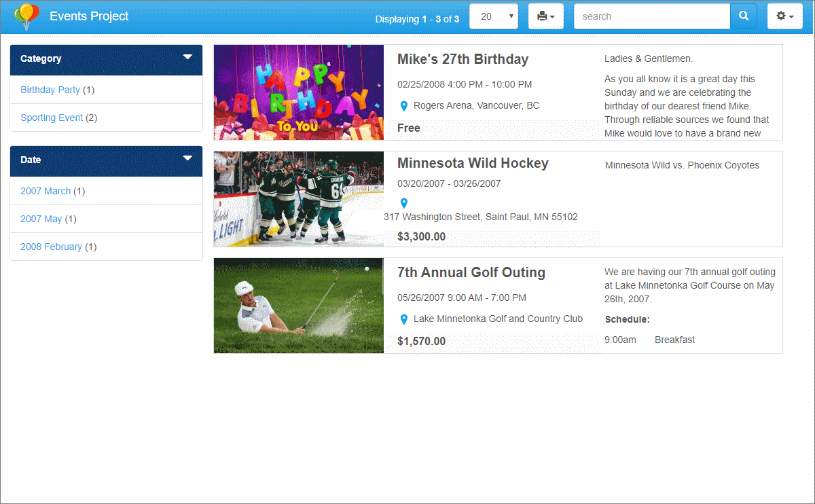
Task: Click the Minnesota Wild hockey photo
Action: pyautogui.click(x=299, y=199)
